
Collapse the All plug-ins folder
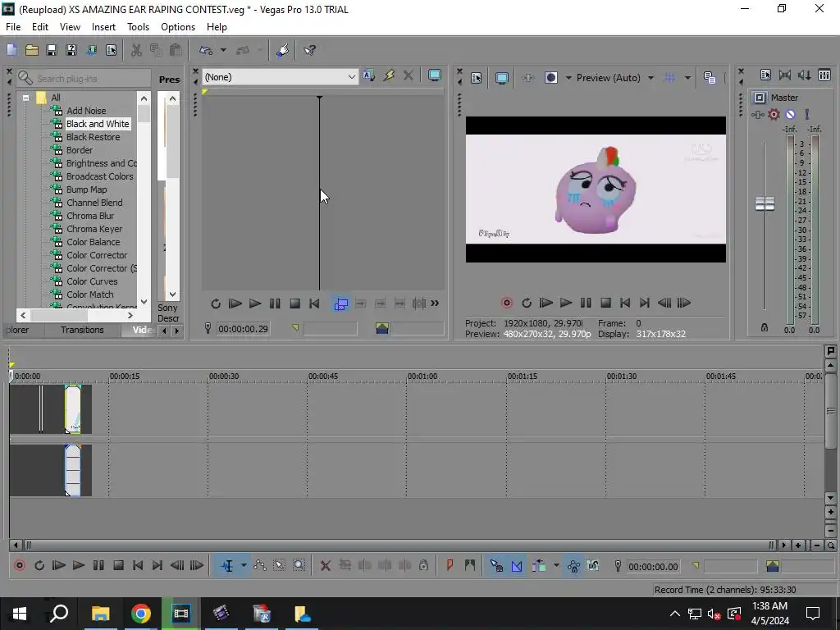25,98
